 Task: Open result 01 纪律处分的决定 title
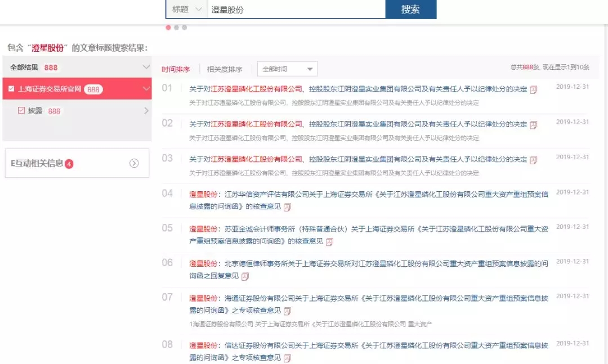coord(358,89)
